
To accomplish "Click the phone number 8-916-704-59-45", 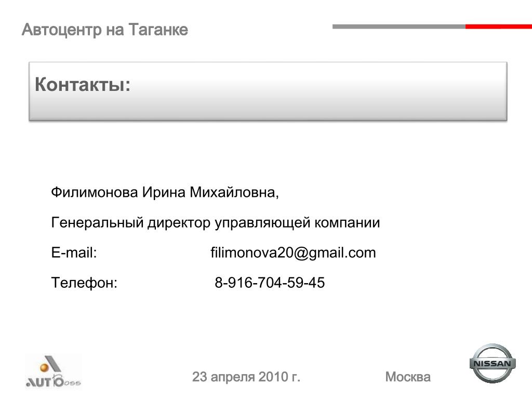I will coord(270,282).
